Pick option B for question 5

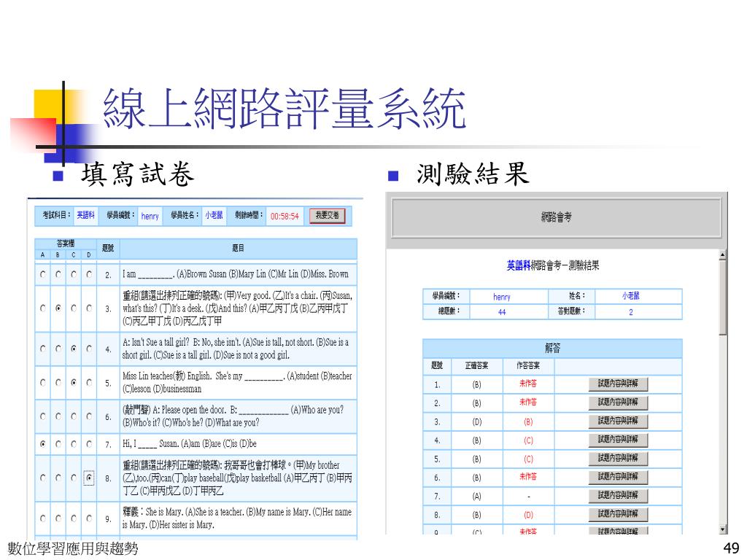[58, 382]
